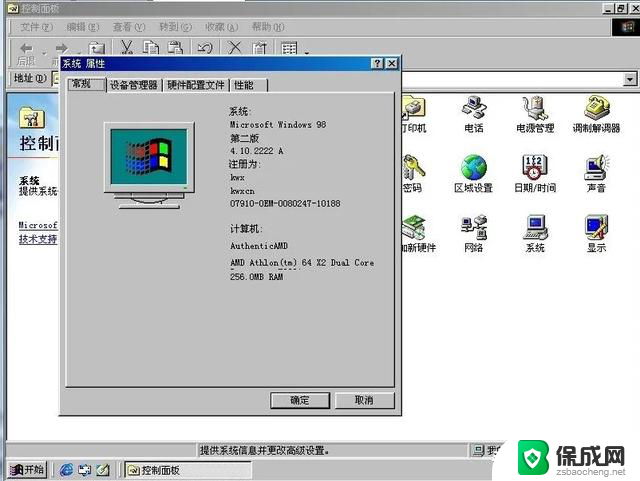Click the Cut scissors toolbar icon

(127, 48)
